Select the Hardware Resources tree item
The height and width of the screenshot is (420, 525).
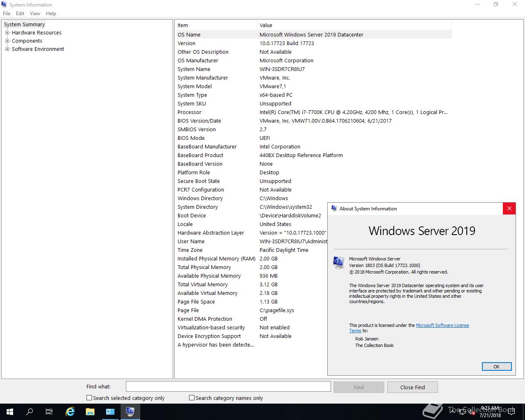coord(37,32)
